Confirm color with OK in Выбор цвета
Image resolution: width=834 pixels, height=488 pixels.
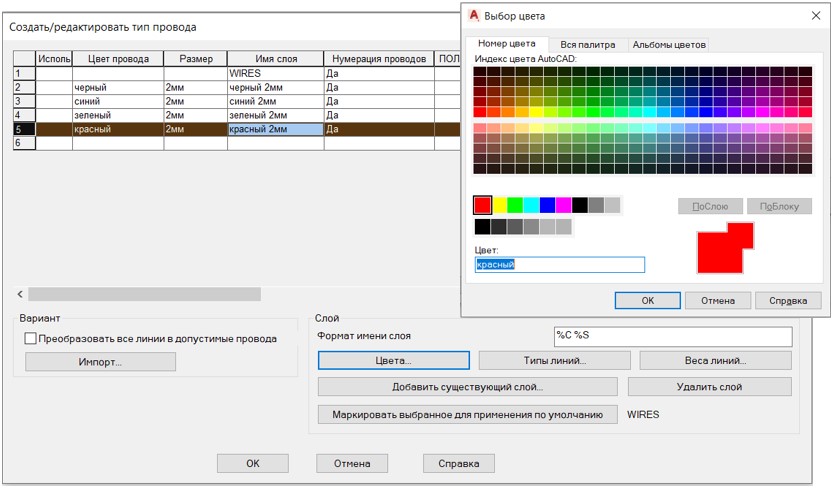[x=647, y=300]
